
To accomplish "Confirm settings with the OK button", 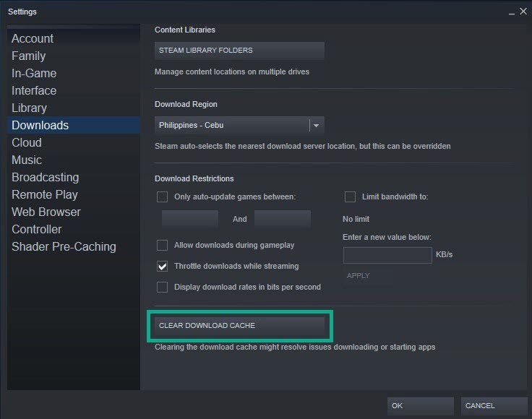I will (x=421, y=406).
